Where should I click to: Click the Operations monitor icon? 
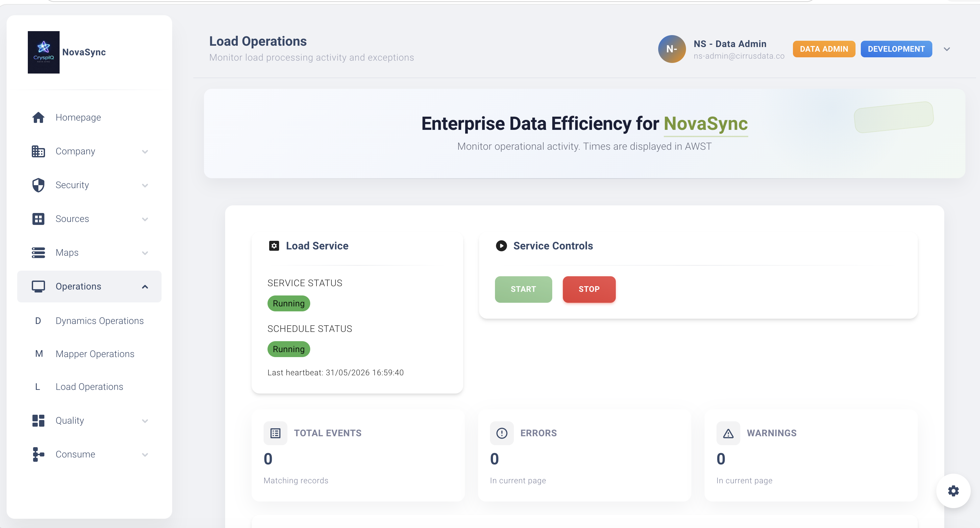click(x=38, y=286)
